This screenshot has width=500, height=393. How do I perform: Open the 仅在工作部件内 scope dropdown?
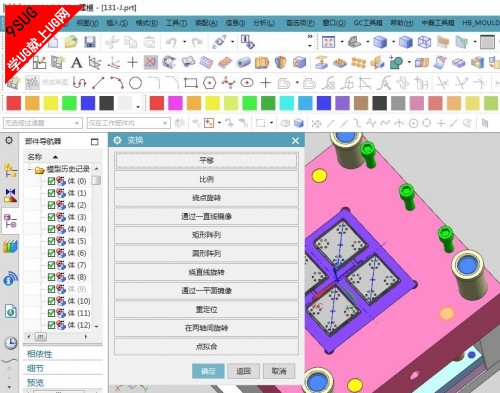coord(129,123)
